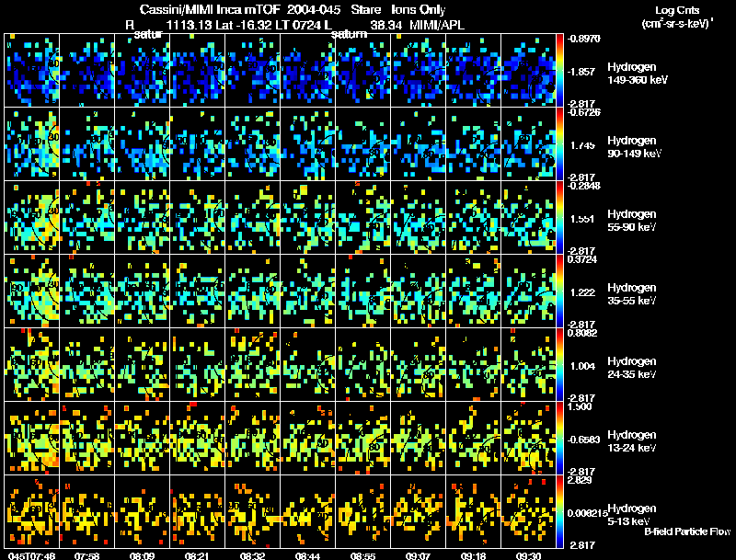Click the 'Stare' label in the title
Image resolution: width=736 pixels, height=560 pixels.
click(365, 10)
